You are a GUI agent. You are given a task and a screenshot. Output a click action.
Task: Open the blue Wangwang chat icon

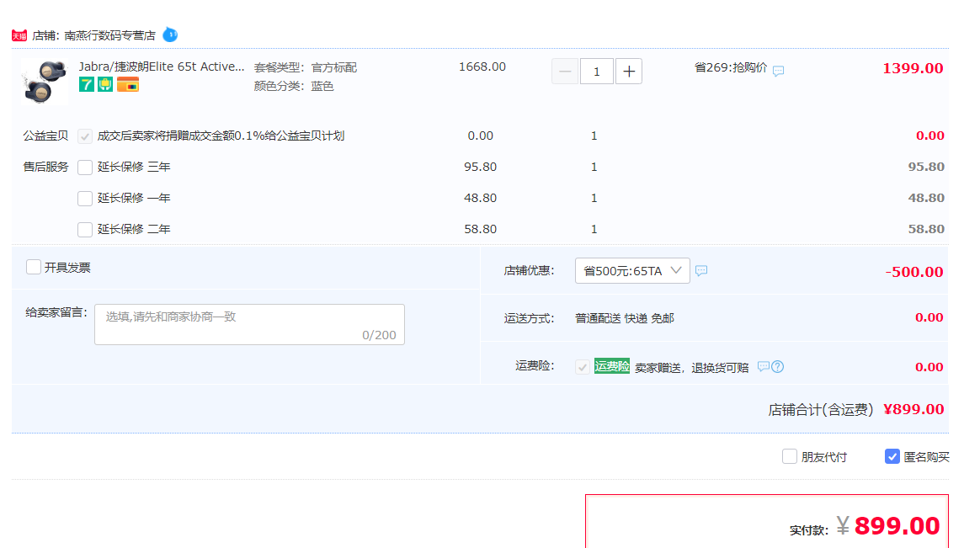[170, 35]
